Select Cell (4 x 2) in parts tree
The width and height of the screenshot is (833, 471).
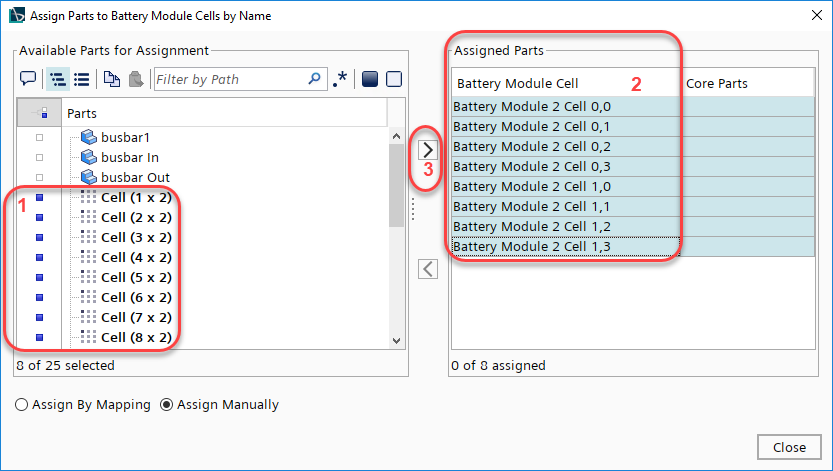(x=136, y=257)
